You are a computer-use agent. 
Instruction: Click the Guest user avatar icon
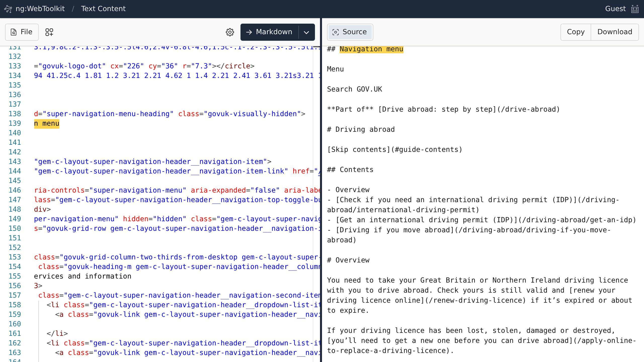[x=635, y=9]
